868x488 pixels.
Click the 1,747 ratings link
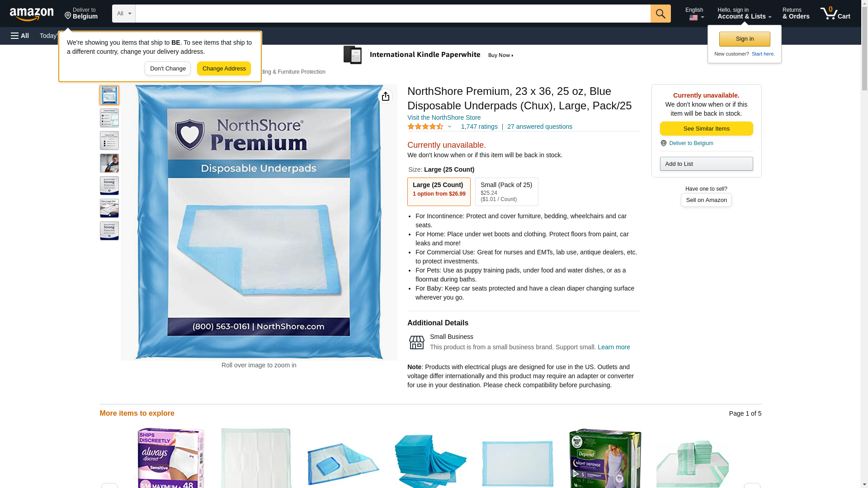(x=479, y=127)
